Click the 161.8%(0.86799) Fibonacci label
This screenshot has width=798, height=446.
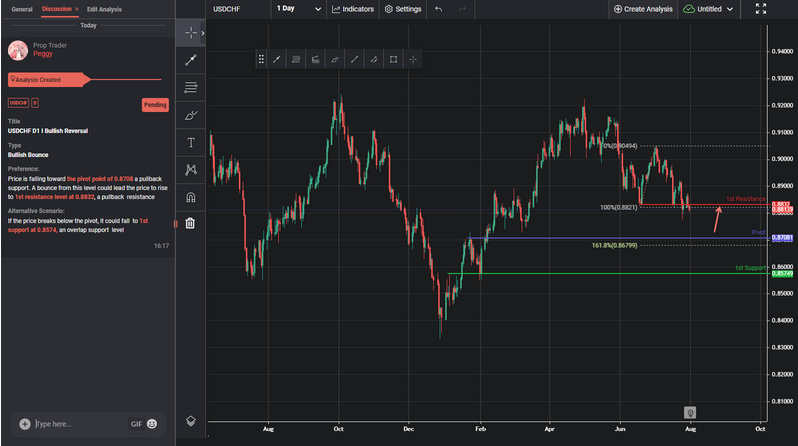coord(614,245)
